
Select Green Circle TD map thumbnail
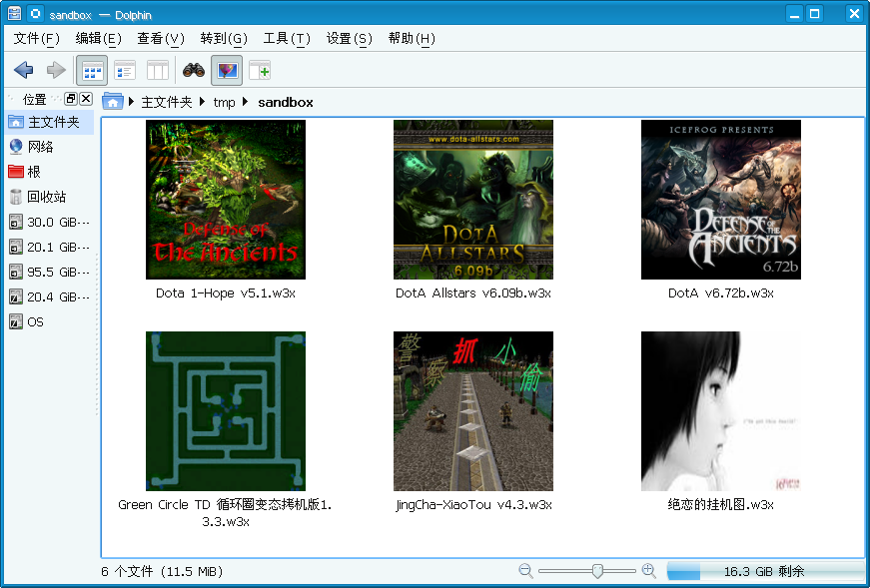click(226, 411)
